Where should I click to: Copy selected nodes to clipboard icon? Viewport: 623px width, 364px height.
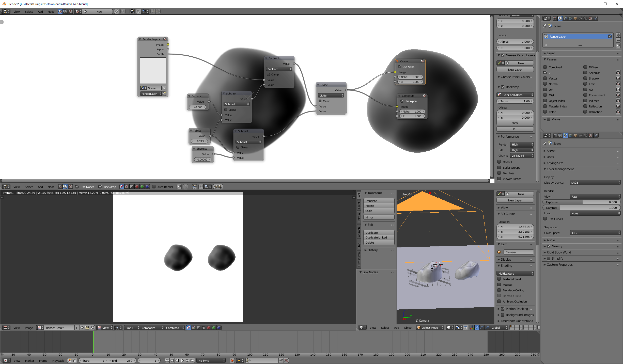[x=215, y=187]
